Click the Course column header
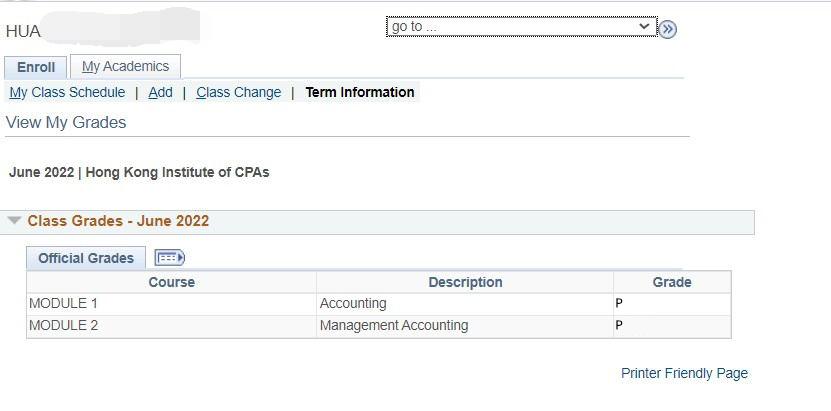831x411 pixels. click(171, 282)
